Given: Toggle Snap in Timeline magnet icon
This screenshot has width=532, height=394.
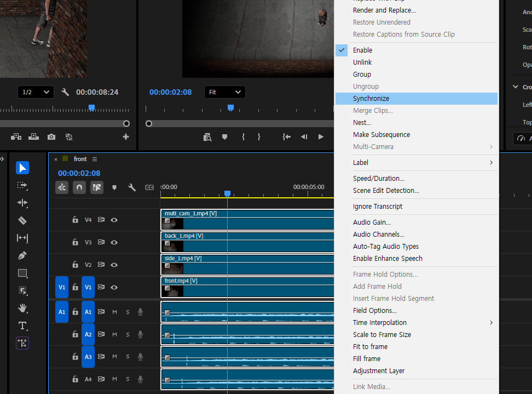Looking at the screenshot, I should (x=79, y=187).
